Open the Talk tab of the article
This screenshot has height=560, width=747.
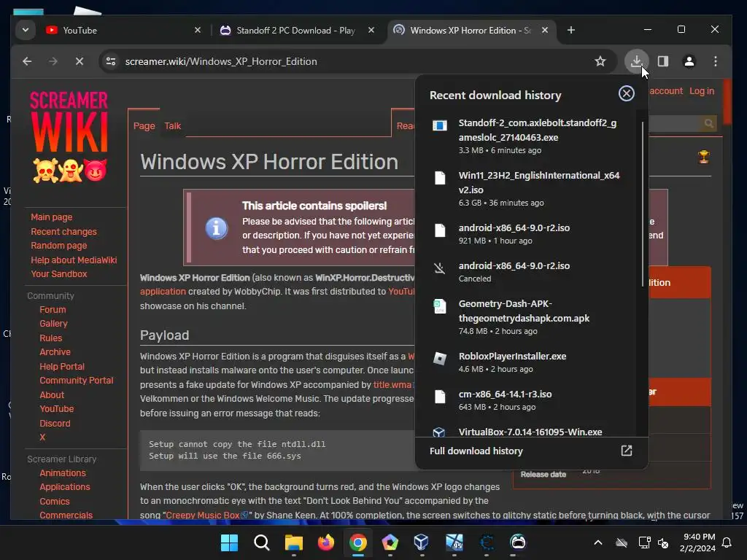[x=172, y=125]
